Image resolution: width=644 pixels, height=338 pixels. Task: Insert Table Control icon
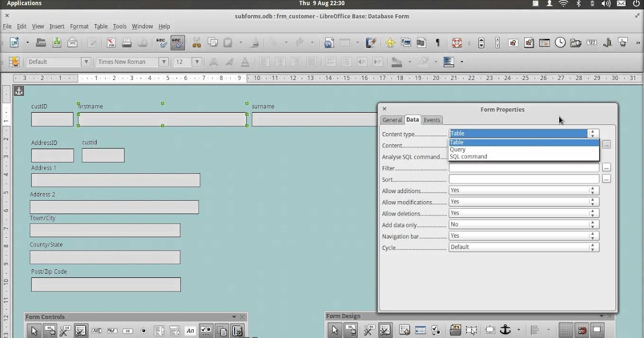[x=544, y=43]
